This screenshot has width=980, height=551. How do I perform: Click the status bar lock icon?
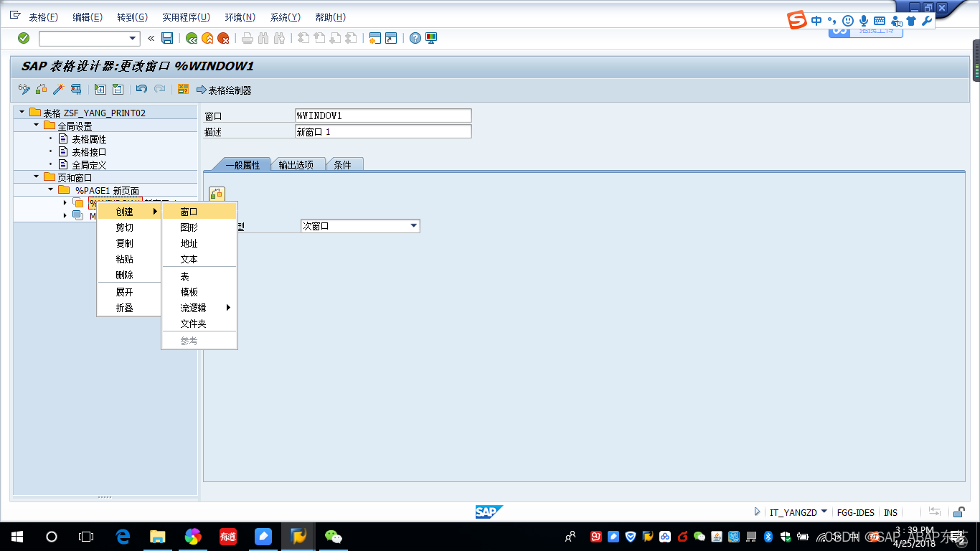tap(959, 512)
